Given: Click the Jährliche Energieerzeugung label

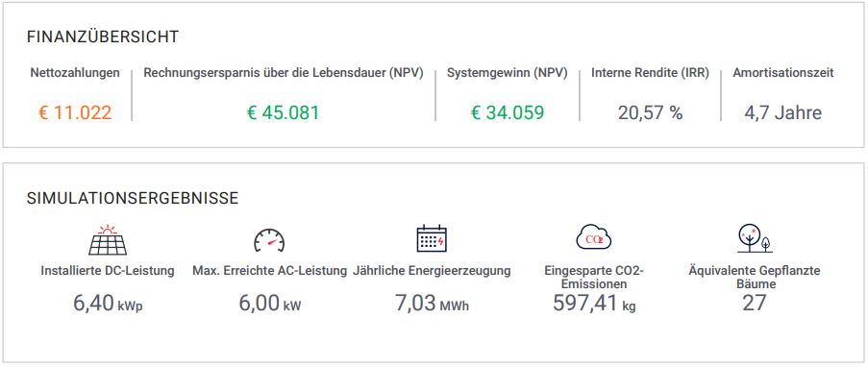Looking at the screenshot, I should (x=432, y=271).
